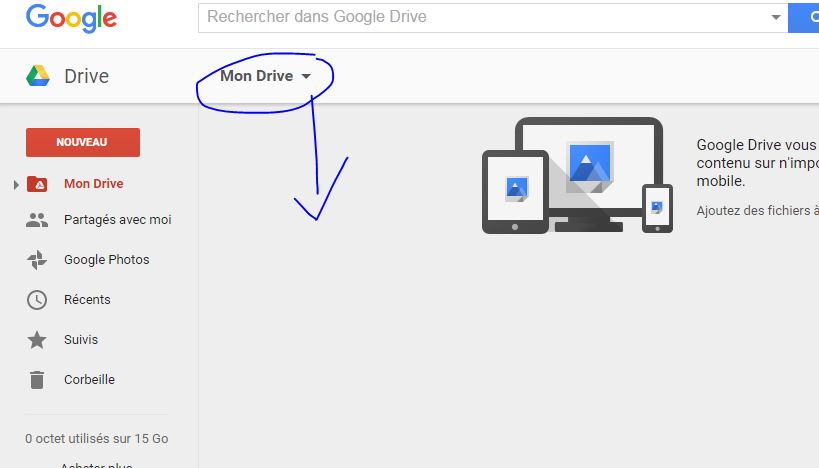Click the devices illustration
The height and width of the screenshot is (468, 819).
(x=577, y=176)
